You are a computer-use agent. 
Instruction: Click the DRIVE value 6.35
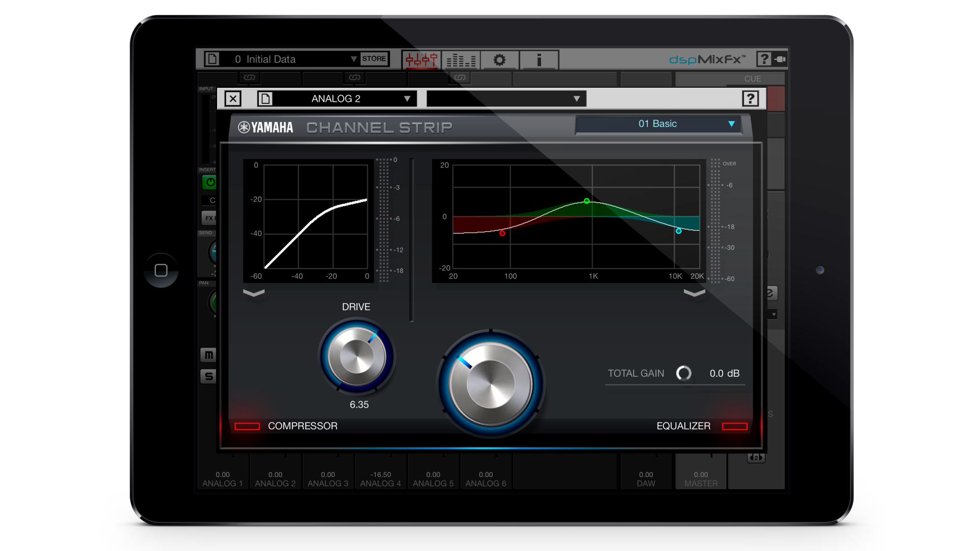tap(359, 405)
